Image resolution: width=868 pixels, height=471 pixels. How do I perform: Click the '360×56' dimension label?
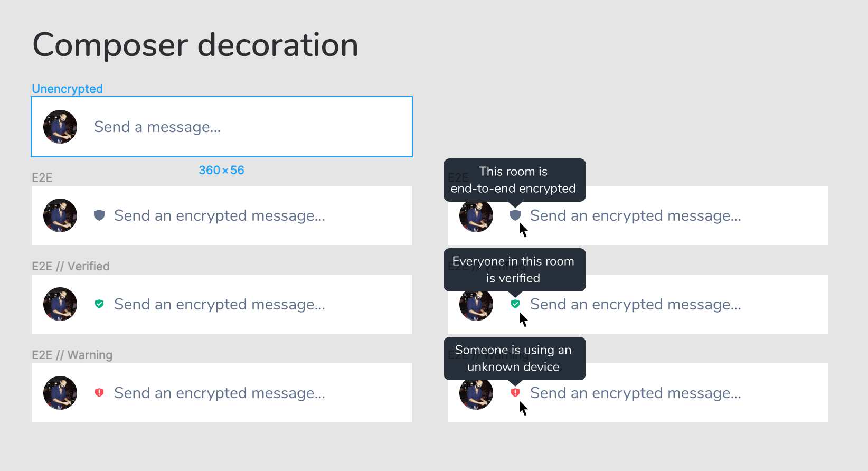(221, 170)
